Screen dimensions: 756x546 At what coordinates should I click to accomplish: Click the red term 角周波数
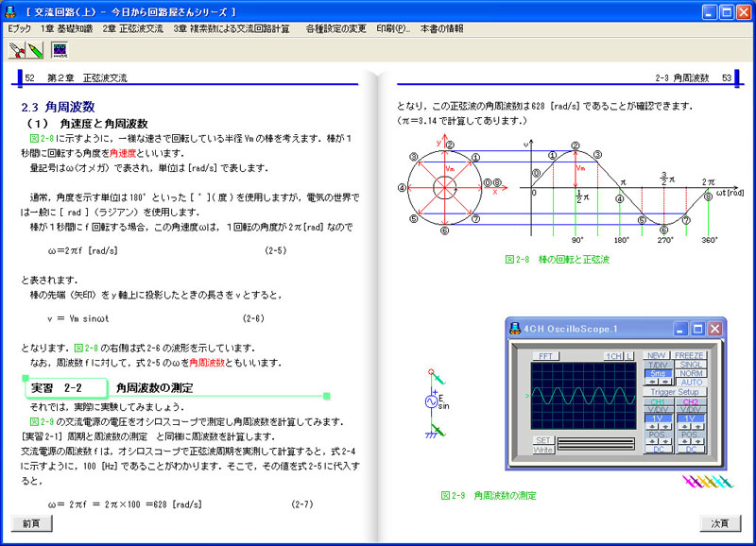pos(207,363)
